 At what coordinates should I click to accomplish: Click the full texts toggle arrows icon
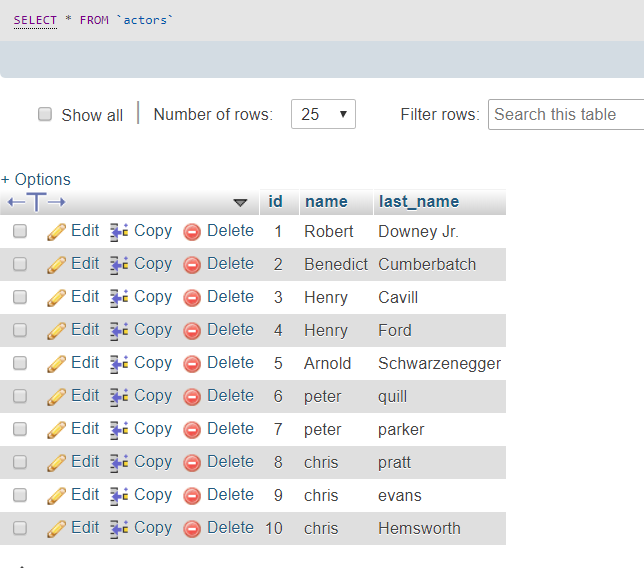(37, 202)
